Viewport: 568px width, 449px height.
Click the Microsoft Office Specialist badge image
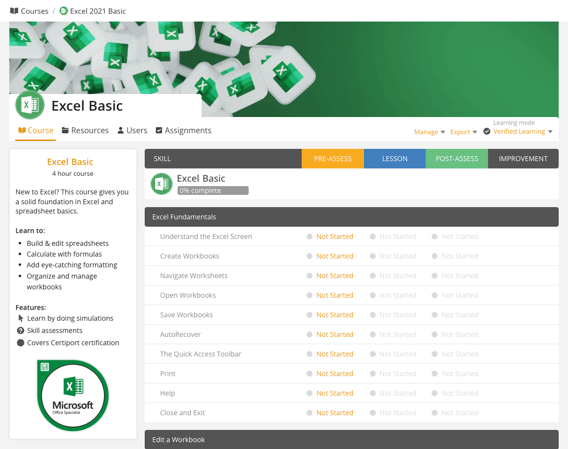[73, 395]
